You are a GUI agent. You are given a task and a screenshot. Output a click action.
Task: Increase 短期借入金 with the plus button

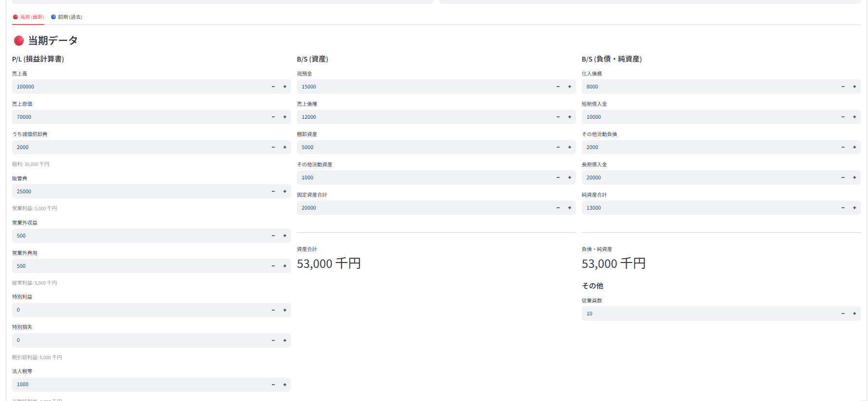coord(855,117)
